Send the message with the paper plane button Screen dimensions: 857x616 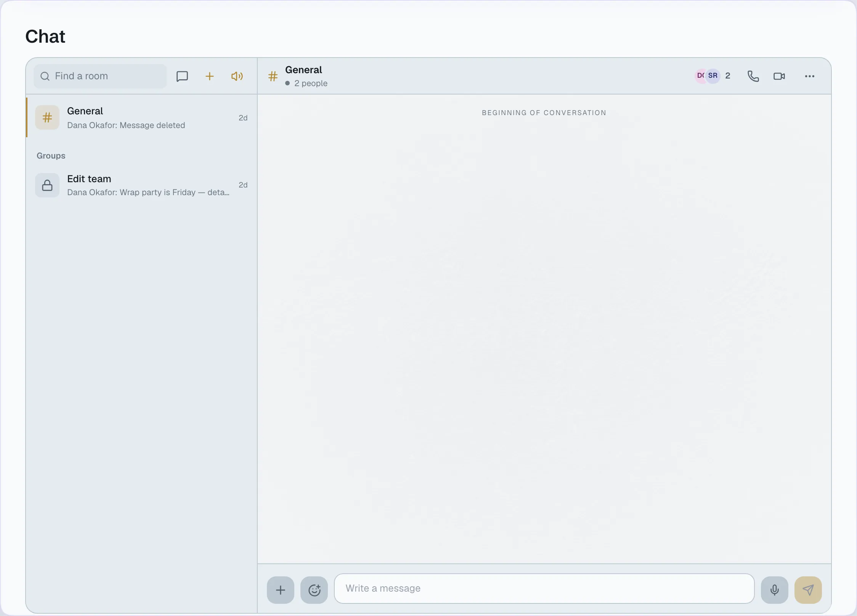[808, 590]
